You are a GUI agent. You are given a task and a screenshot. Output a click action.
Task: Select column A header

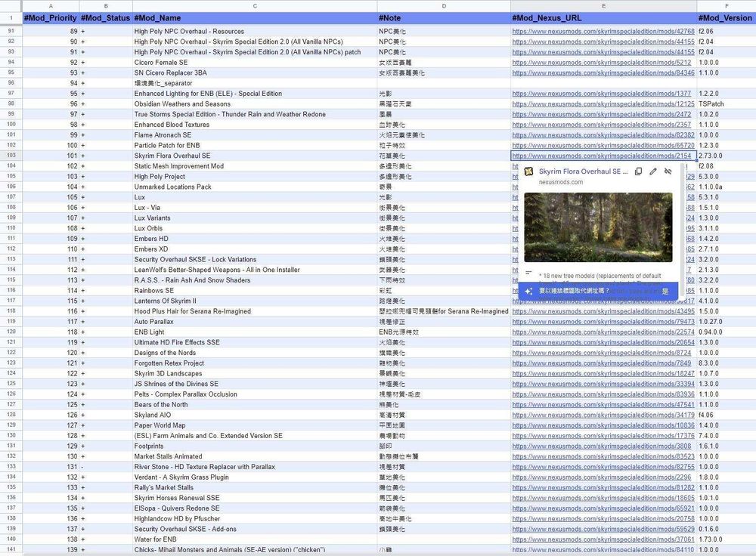point(51,6)
